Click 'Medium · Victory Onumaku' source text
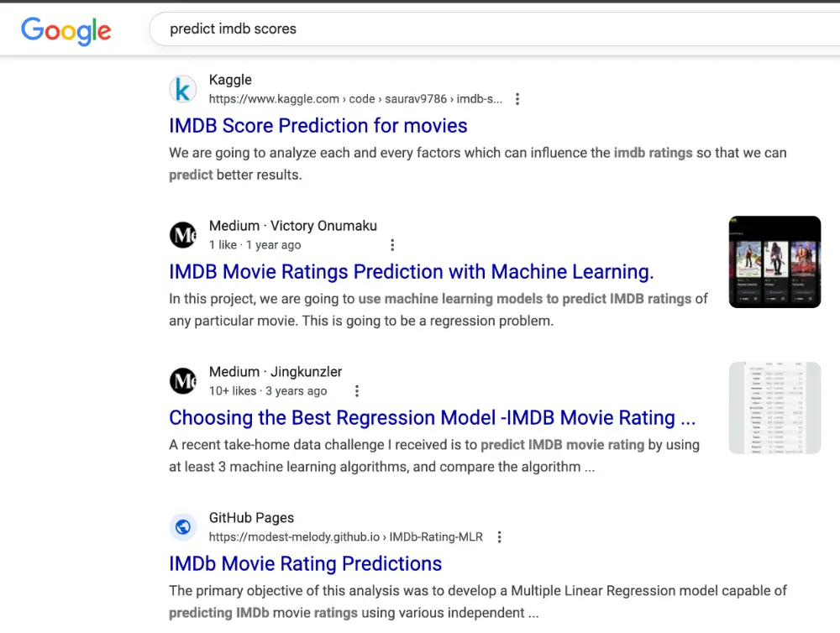Image resolution: width=840 pixels, height=633 pixels. point(293,226)
